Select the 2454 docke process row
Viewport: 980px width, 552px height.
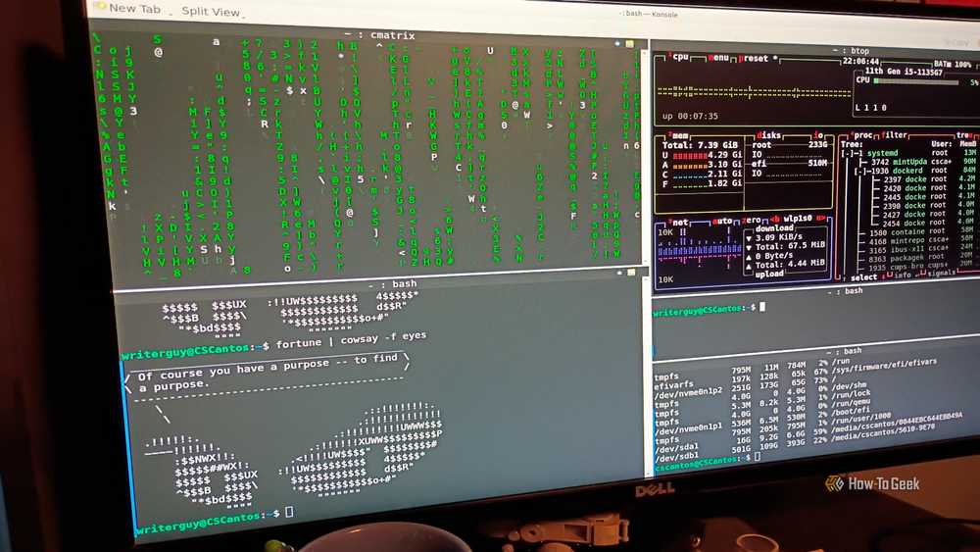[922, 224]
